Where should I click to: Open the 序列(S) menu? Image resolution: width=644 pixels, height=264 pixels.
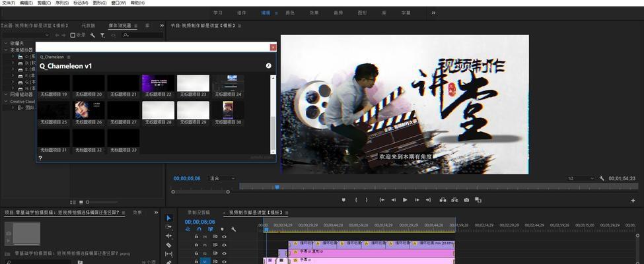62,3
